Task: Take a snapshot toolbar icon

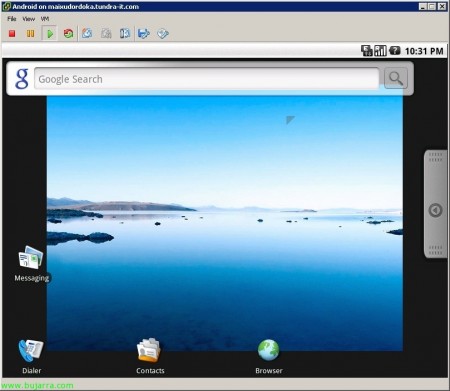Action: tap(87, 33)
